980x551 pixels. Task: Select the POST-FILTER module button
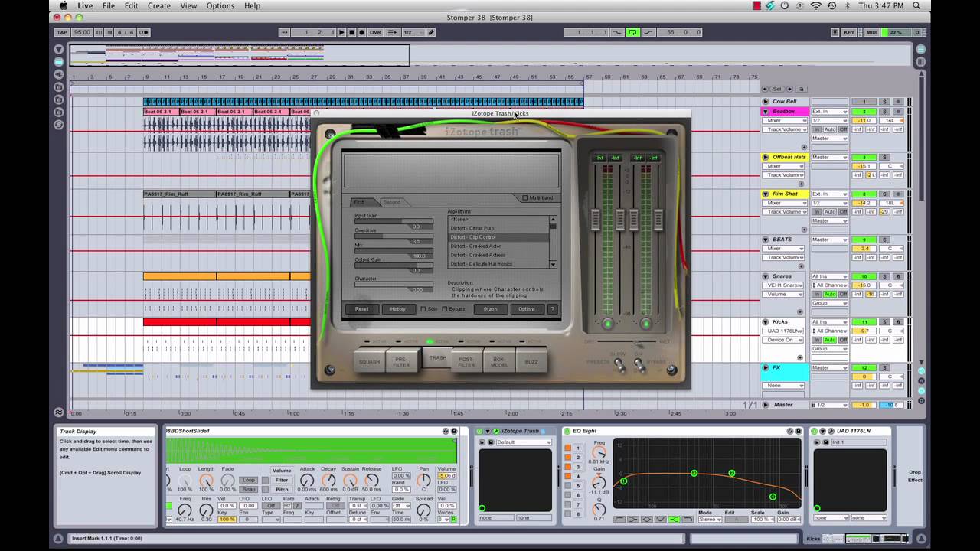(466, 362)
